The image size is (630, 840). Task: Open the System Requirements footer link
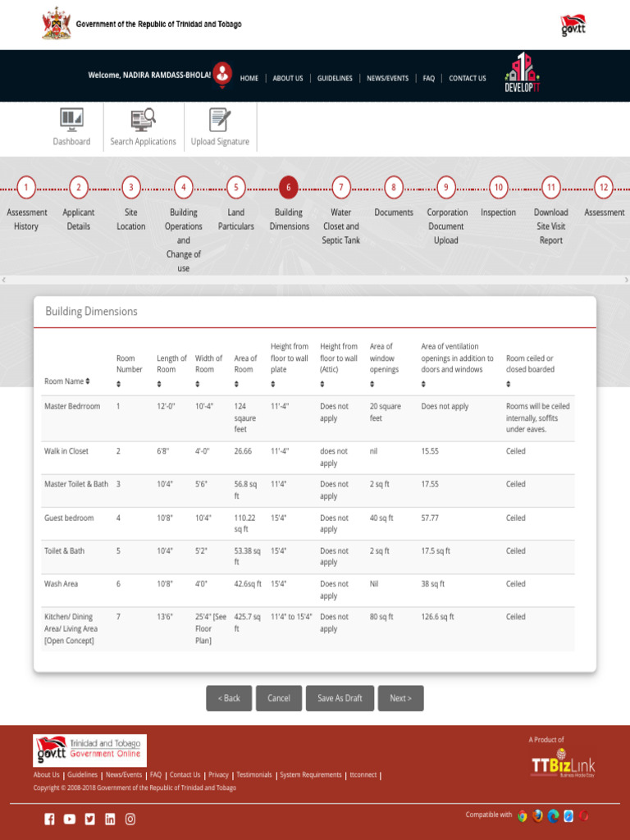[311, 774]
